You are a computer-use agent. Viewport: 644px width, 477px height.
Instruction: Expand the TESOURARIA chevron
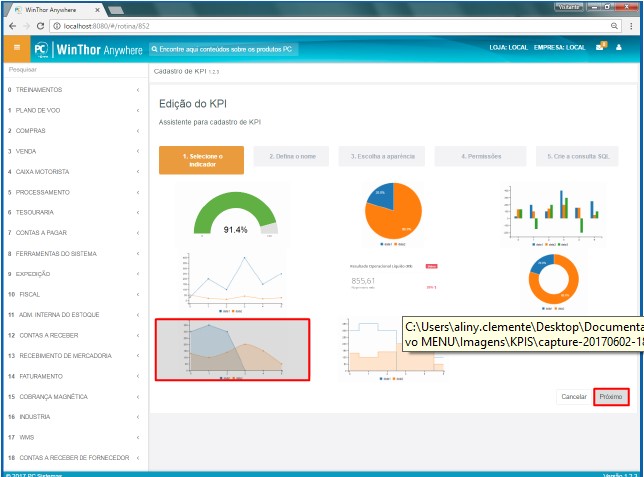(138, 212)
